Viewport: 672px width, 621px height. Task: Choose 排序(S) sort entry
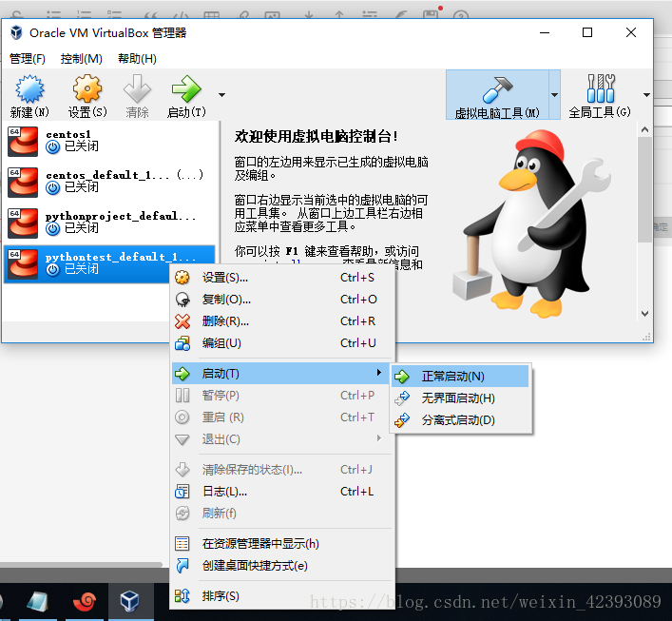[x=282, y=596]
